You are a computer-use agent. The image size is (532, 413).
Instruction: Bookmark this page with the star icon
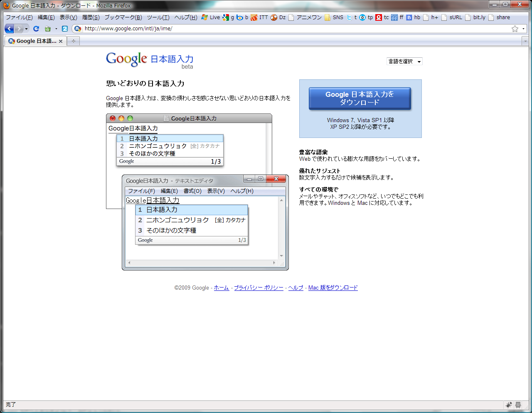(515, 29)
